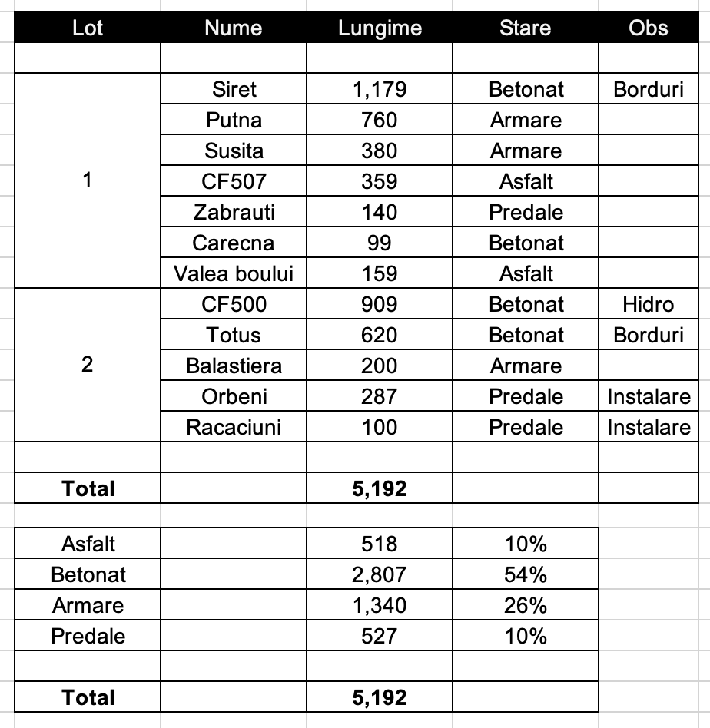Select the Siret name cell
This screenshot has width=710, height=728.
[x=234, y=90]
